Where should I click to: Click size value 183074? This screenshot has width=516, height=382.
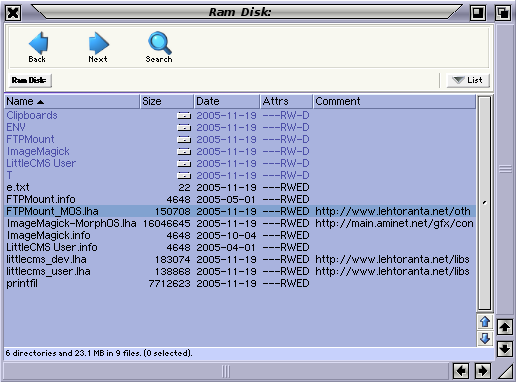click(x=173, y=259)
